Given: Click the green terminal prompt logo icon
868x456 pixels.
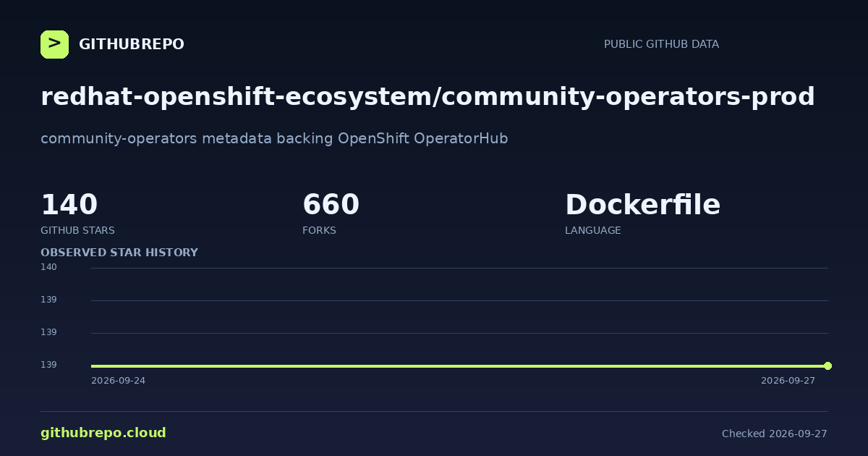Looking at the screenshot, I should pyautogui.click(x=54, y=44).
